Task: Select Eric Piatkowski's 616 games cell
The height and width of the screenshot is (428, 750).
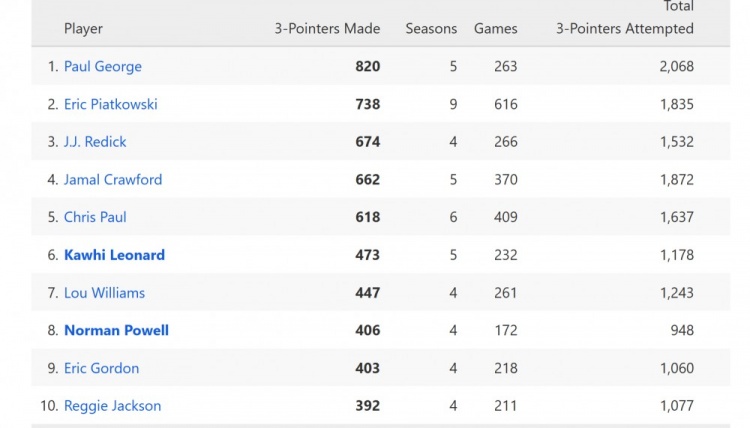Action: click(x=505, y=104)
